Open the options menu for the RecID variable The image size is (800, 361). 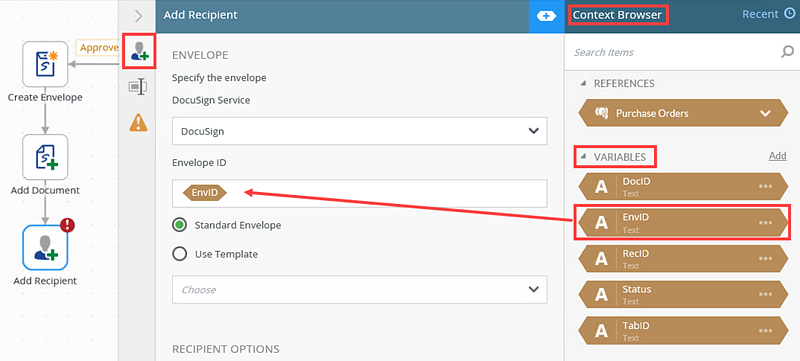pos(765,259)
